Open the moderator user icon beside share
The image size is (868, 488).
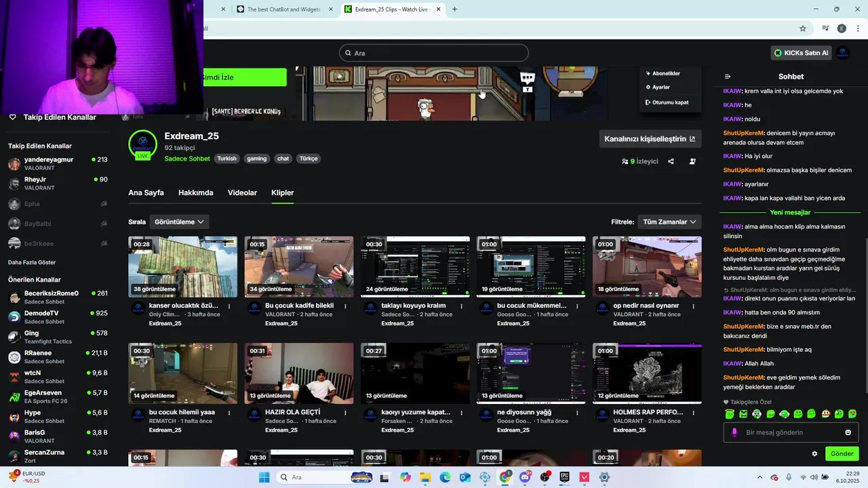click(x=692, y=161)
